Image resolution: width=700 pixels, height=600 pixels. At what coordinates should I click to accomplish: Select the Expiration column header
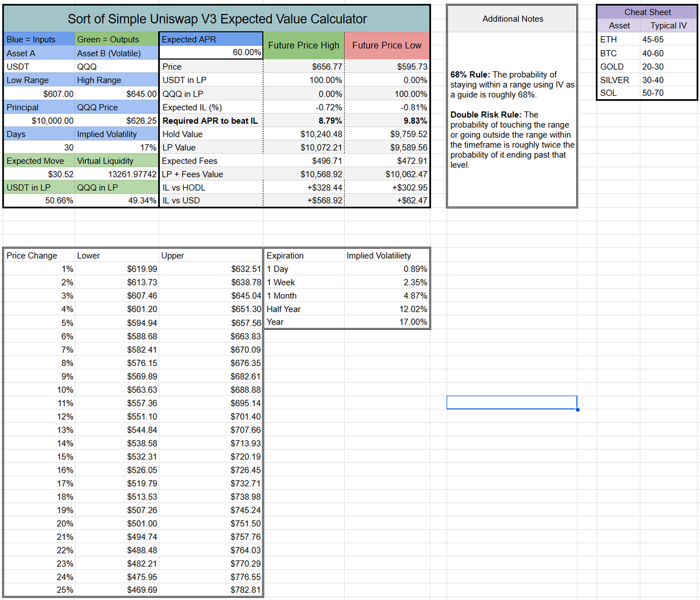pyautogui.click(x=304, y=255)
